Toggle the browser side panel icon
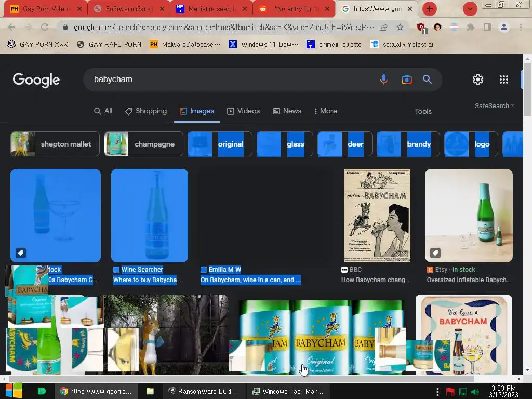This screenshot has height=399, width=532. [487, 27]
